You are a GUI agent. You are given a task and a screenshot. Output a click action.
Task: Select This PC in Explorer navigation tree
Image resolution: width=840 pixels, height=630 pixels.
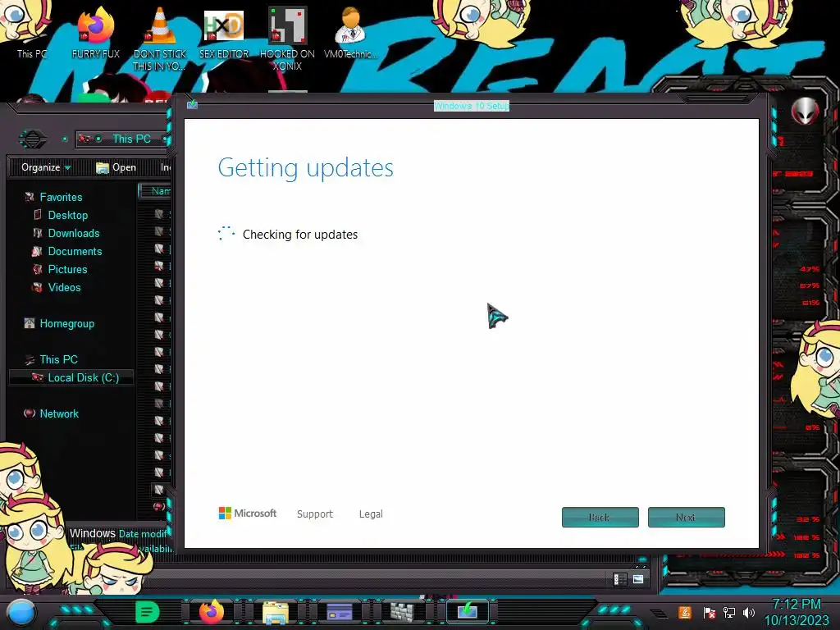(x=52, y=359)
